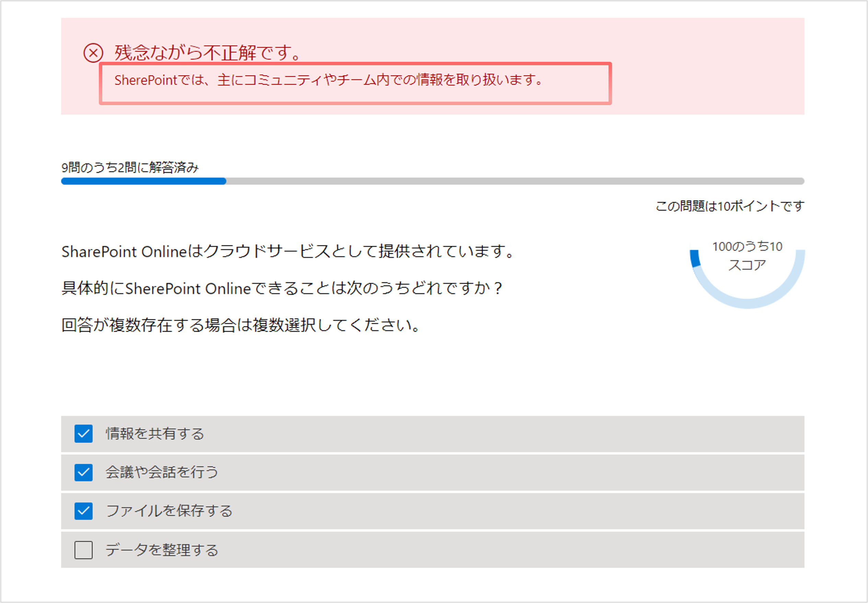Select the 情報を共有する answer label
The width and height of the screenshot is (868, 603).
pyautogui.click(x=155, y=433)
